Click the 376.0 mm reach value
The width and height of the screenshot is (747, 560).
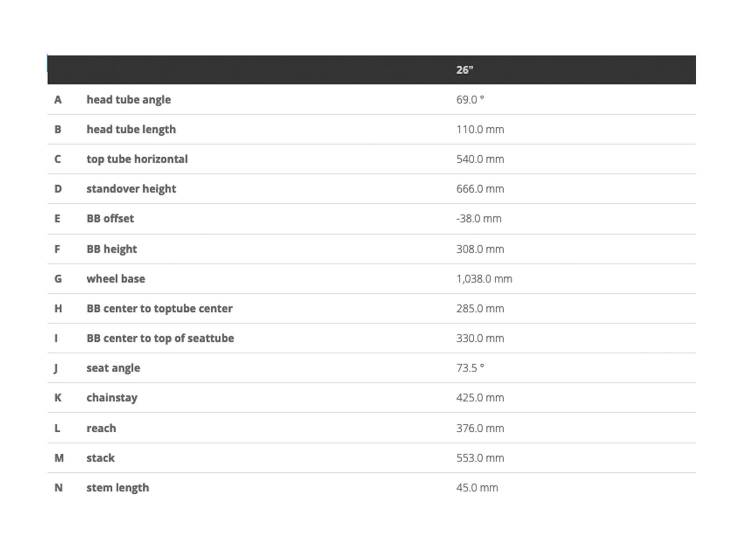point(480,428)
